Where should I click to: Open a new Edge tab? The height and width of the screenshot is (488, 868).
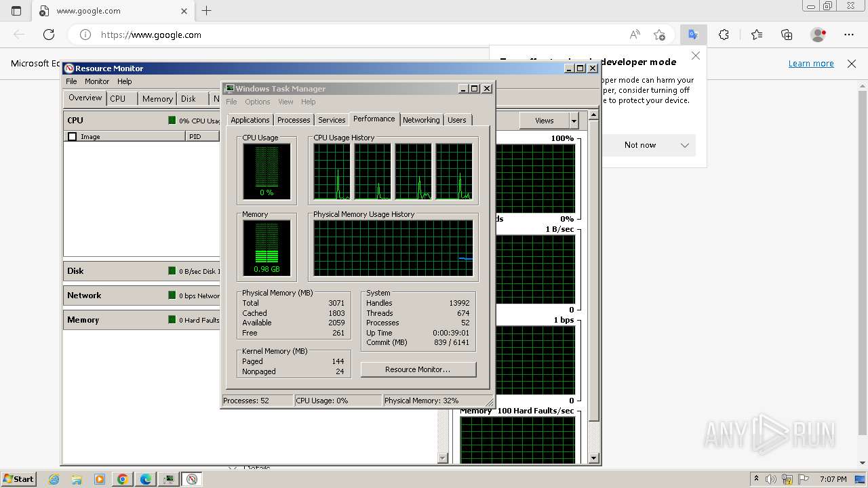point(207,11)
